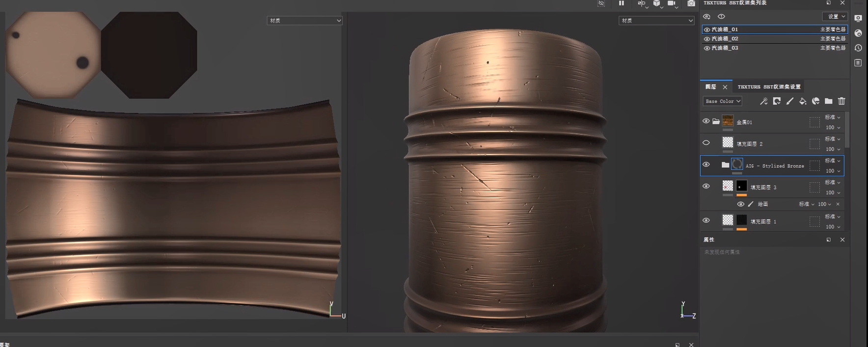Switch to TEXTURE SET纹理集设置 tab
This screenshot has height=347, width=868.
tap(769, 87)
